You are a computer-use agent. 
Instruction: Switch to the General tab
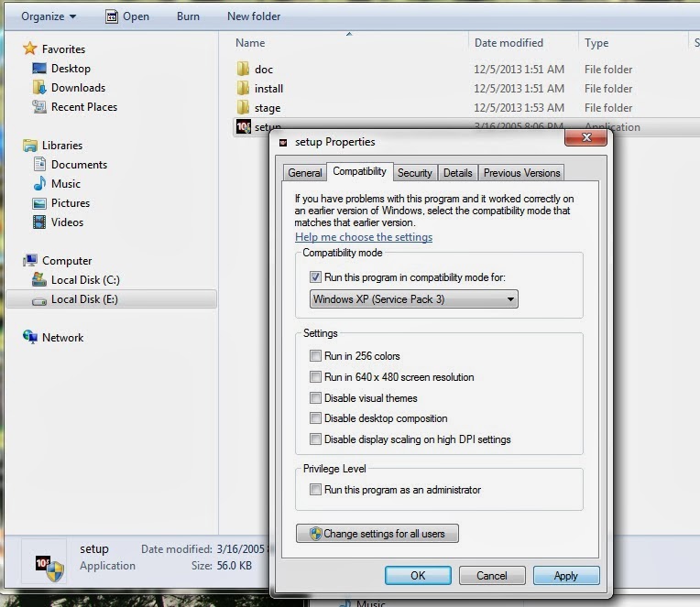tap(305, 173)
